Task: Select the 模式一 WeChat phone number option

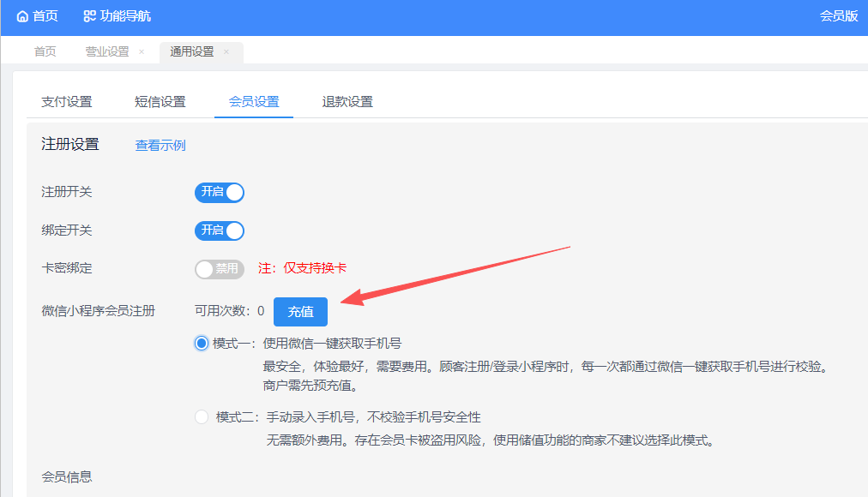Action: [202, 344]
